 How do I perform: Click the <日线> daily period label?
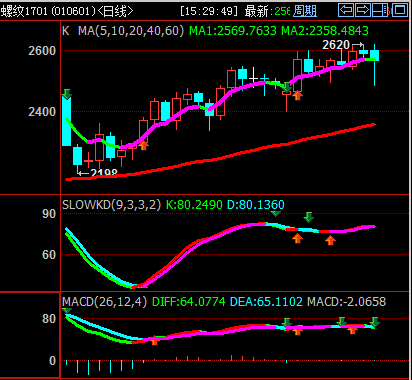(115, 11)
